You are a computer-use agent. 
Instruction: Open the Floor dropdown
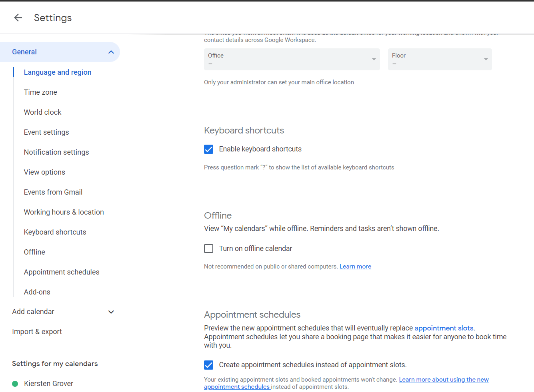point(440,60)
